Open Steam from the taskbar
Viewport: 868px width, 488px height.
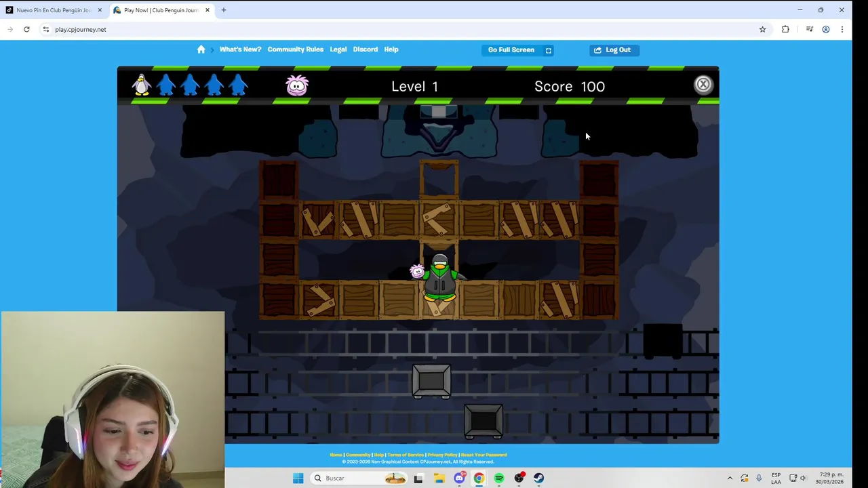(539, 479)
